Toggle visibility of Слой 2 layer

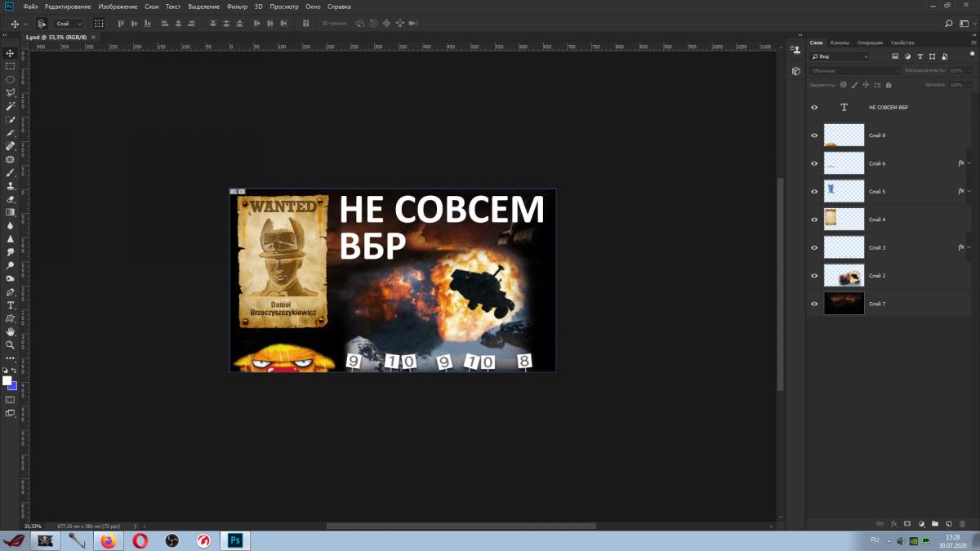click(814, 276)
